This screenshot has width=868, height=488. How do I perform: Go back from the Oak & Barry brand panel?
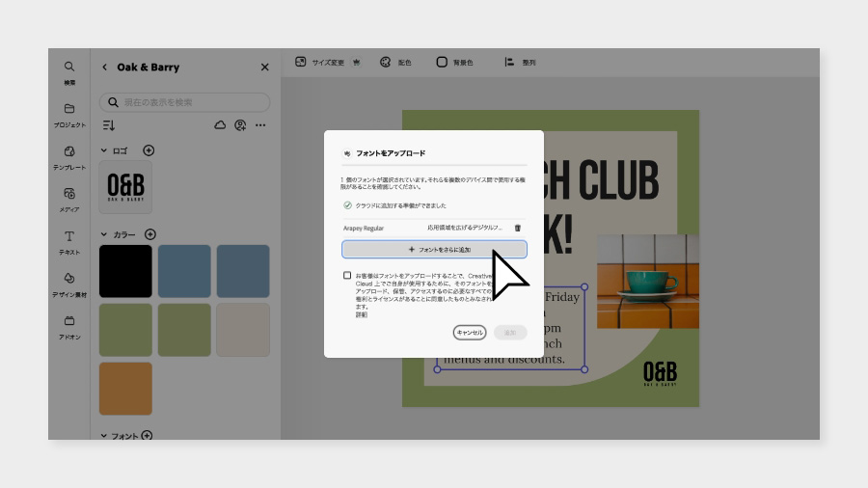(x=104, y=67)
